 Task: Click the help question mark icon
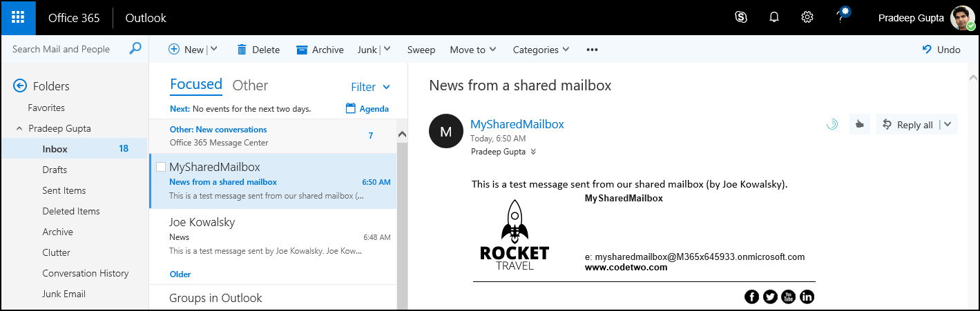pos(840,18)
